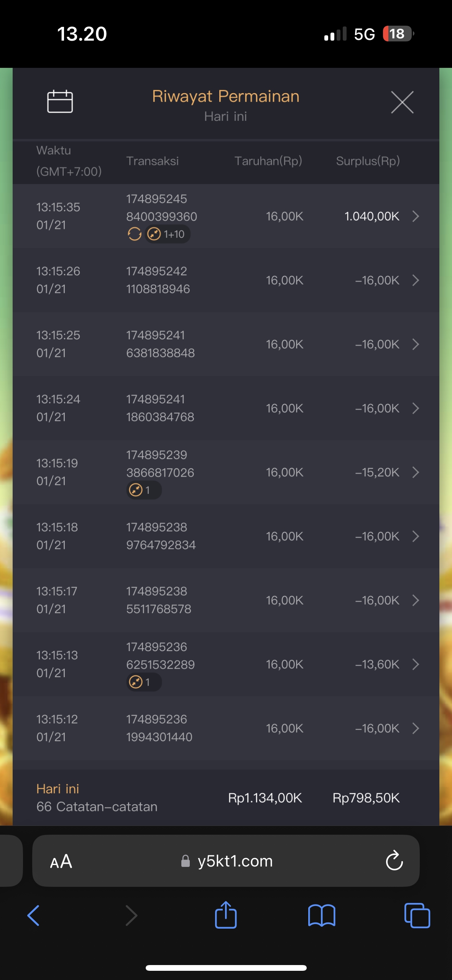Screen dimensions: 452x980
Task: Tap the scatter badge on the 13:15:13 row
Action: click(144, 682)
